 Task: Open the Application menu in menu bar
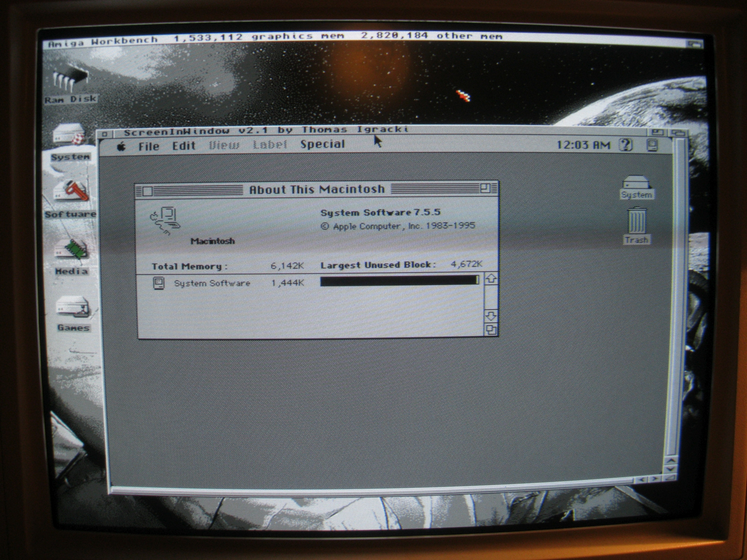tap(652, 145)
